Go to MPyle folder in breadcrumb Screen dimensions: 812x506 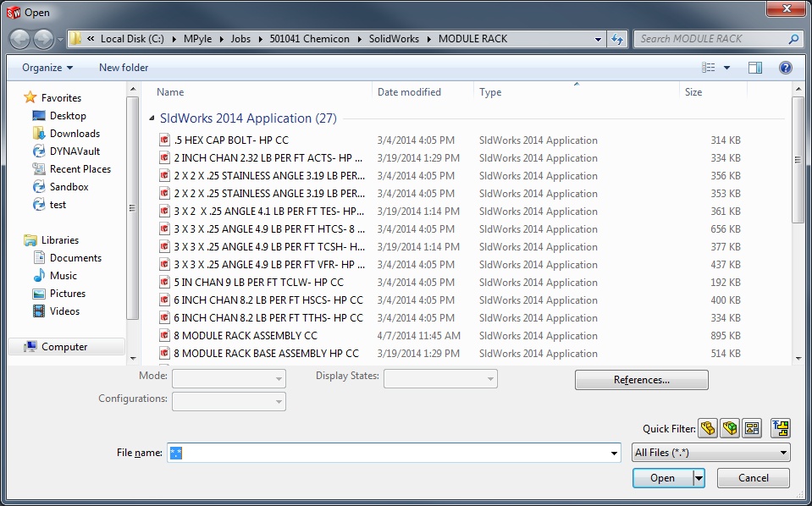[x=198, y=39]
